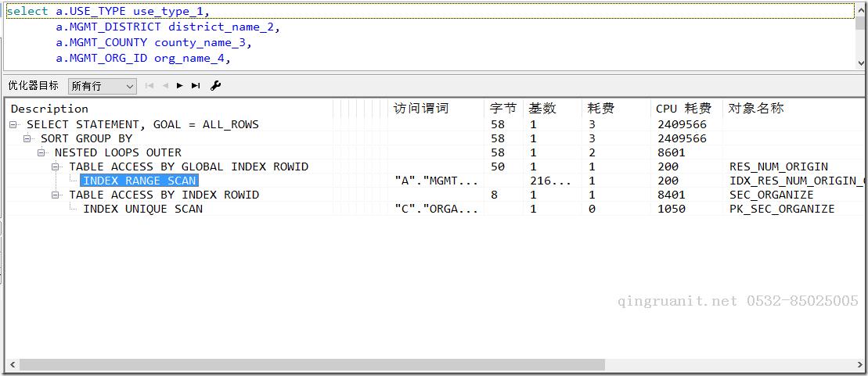
Task: Click the "A"."MGMT... access predicate cell
Action: pos(436,181)
